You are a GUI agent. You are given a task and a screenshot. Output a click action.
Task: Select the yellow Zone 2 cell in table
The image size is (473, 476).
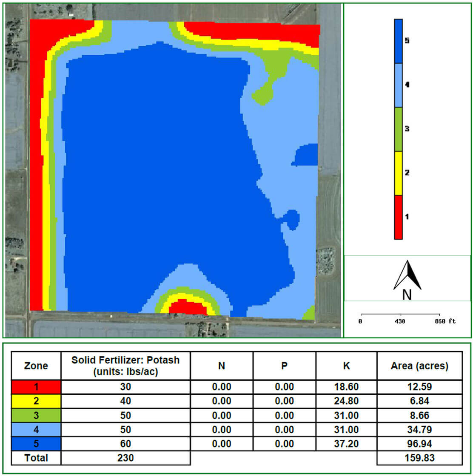[x=36, y=401]
